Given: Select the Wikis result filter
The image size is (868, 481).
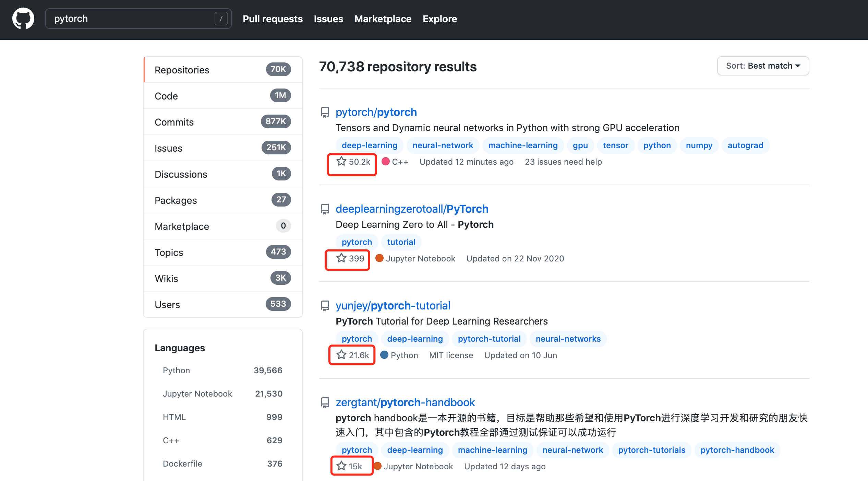Looking at the screenshot, I should coord(223,279).
